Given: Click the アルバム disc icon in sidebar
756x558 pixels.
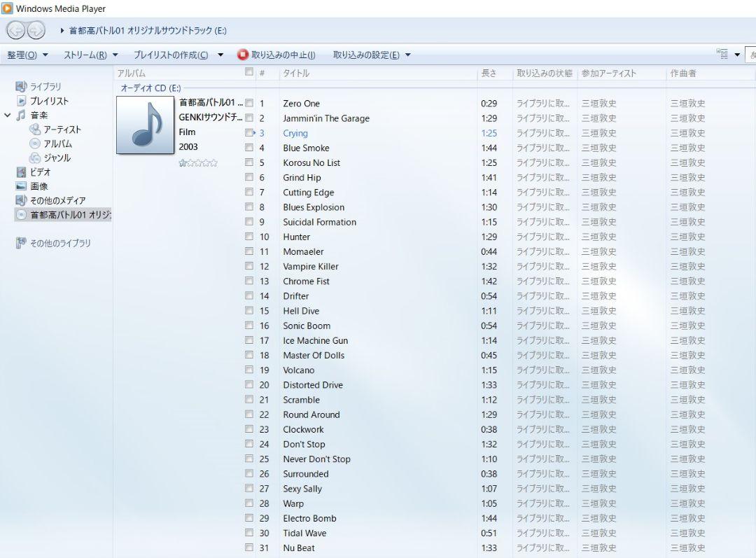Looking at the screenshot, I should [35, 144].
